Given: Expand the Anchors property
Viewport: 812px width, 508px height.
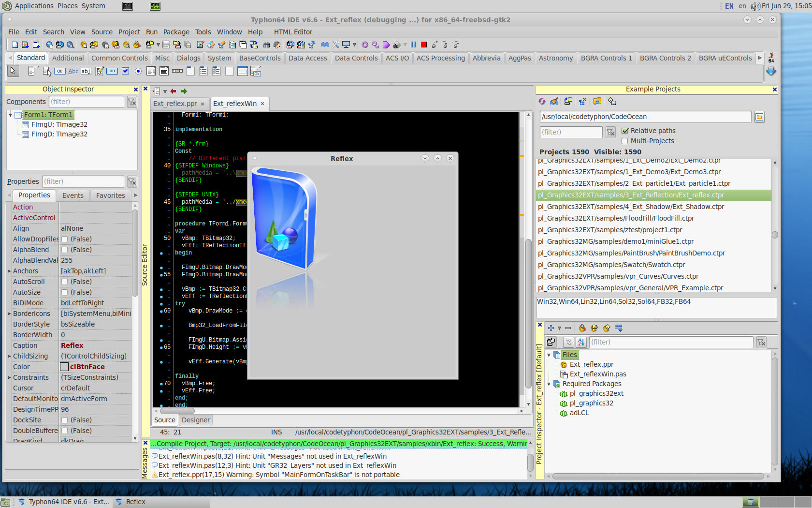Looking at the screenshot, I should 9,271.
